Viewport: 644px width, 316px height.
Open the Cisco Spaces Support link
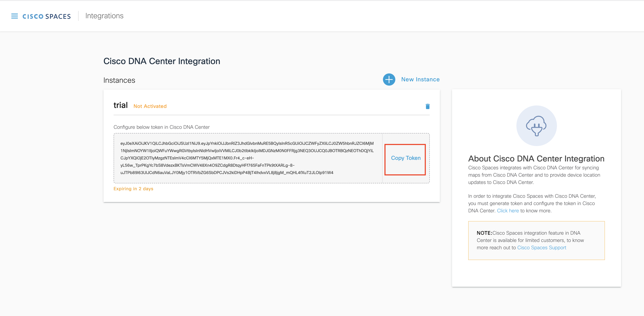coord(542,247)
